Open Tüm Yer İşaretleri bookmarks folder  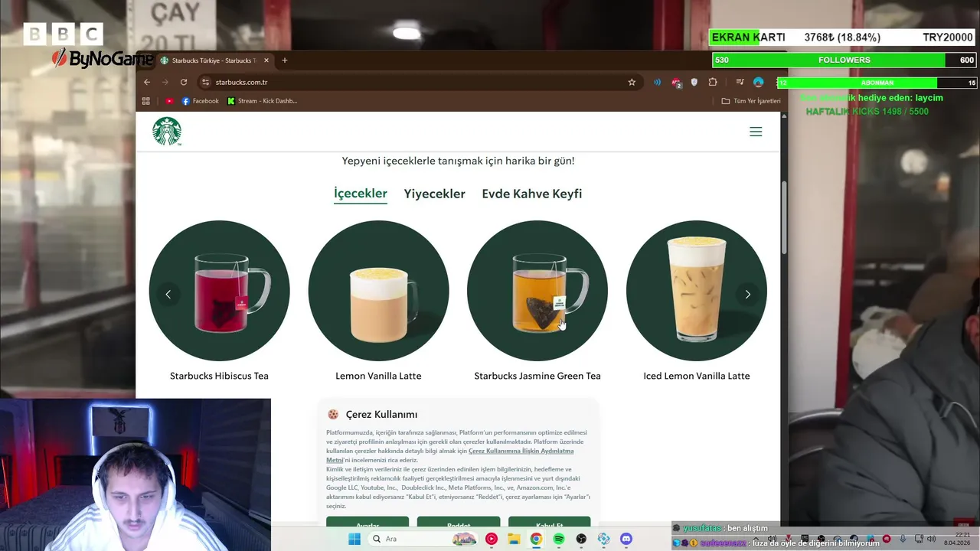[751, 101]
